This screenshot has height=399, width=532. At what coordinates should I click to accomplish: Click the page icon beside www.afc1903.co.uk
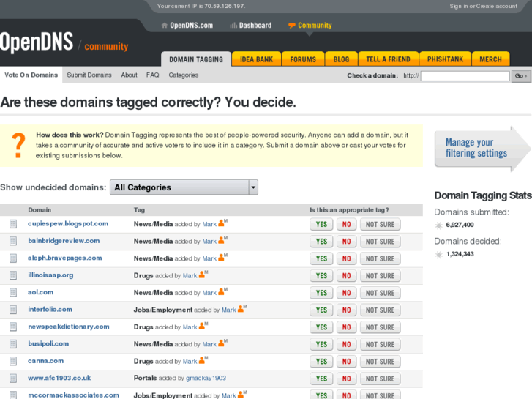(x=13, y=378)
